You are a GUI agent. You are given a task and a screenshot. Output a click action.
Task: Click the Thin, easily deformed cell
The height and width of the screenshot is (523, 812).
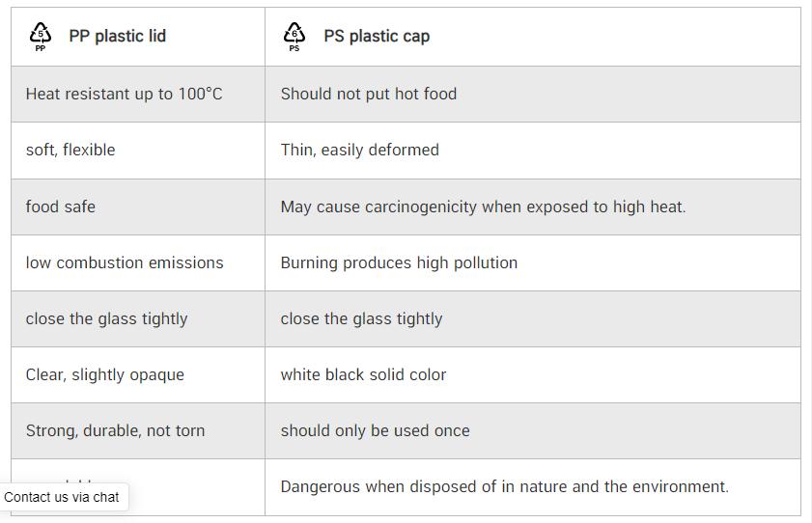pyautogui.click(x=532, y=151)
